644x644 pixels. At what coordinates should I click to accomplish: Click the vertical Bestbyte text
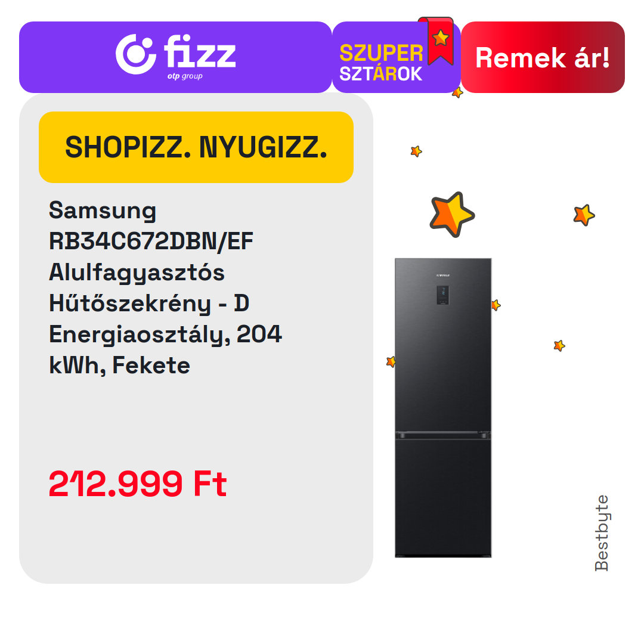pyautogui.click(x=601, y=533)
